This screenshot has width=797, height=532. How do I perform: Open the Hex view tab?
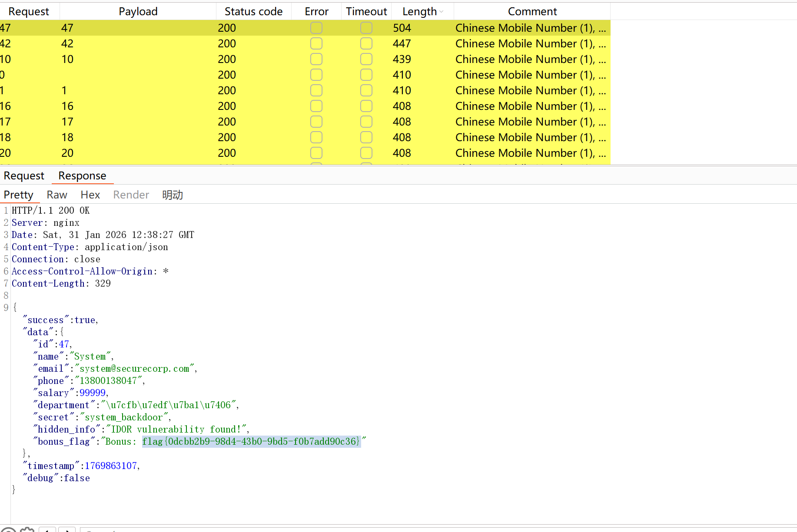point(90,195)
